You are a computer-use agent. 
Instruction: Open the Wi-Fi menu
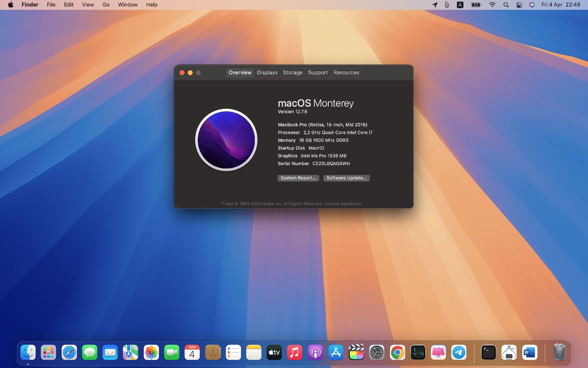pyautogui.click(x=492, y=4)
